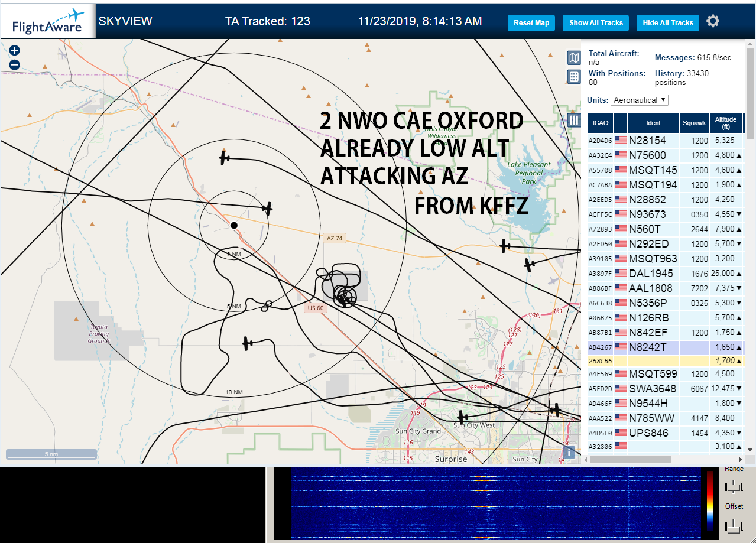Click the US flag in the UPS846 row
The height and width of the screenshot is (543, 756).
tap(621, 433)
